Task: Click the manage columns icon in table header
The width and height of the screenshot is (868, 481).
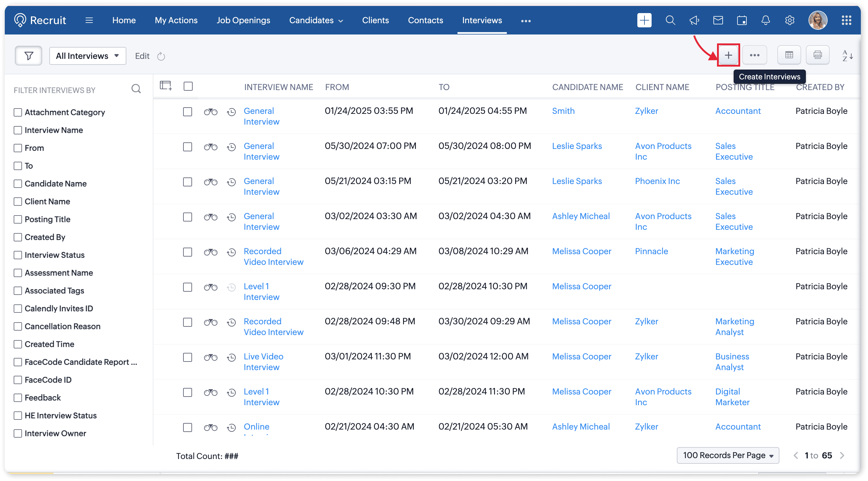Action: pyautogui.click(x=166, y=86)
